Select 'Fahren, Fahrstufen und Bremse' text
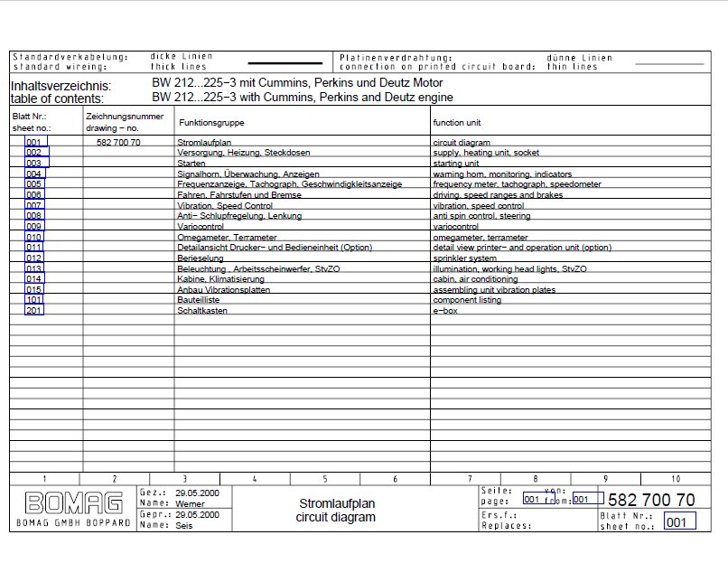Screen dimensions: 728x563 click(239, 194)
